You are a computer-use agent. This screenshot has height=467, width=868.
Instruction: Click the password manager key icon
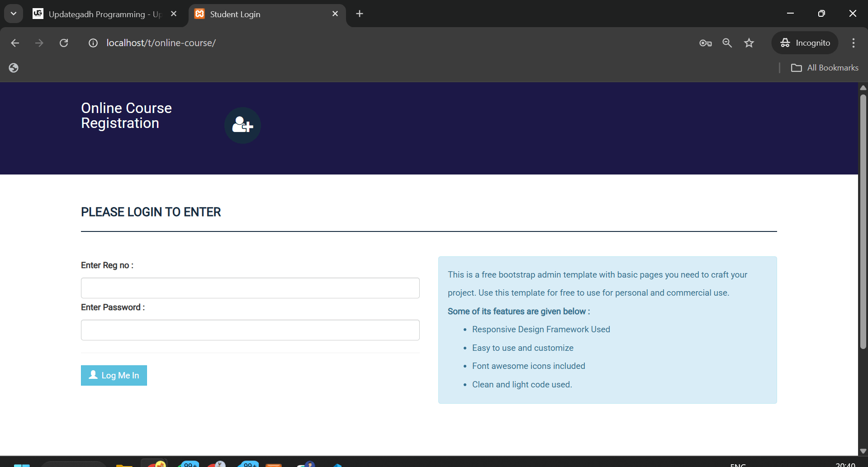pos(705,43)
